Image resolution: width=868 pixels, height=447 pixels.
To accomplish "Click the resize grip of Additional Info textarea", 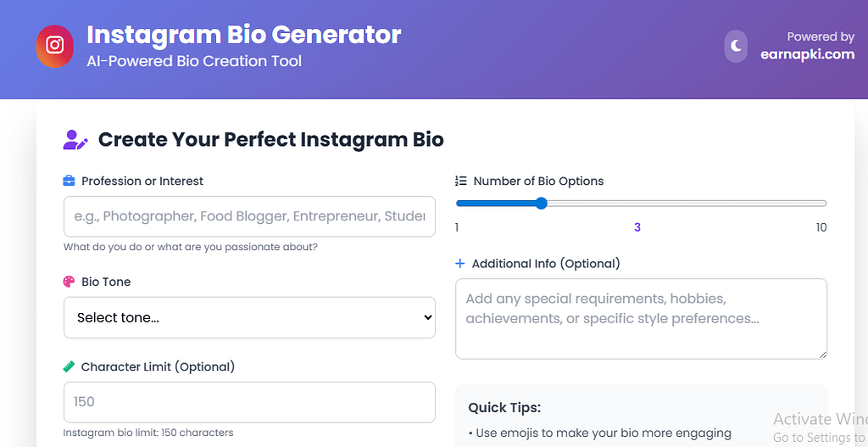I will [821, 353].
